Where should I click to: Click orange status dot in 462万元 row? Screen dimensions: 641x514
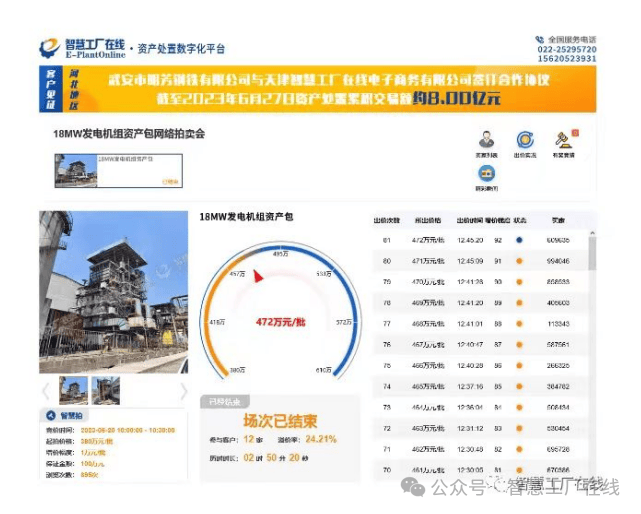[x=519, y=449]
